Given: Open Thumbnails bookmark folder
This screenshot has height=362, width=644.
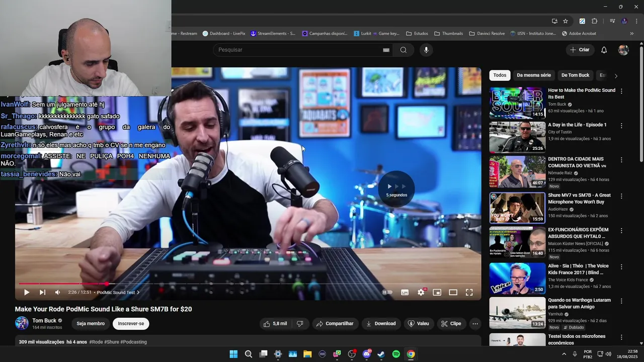Looking at the screenshot, I should tap(449, 34).
